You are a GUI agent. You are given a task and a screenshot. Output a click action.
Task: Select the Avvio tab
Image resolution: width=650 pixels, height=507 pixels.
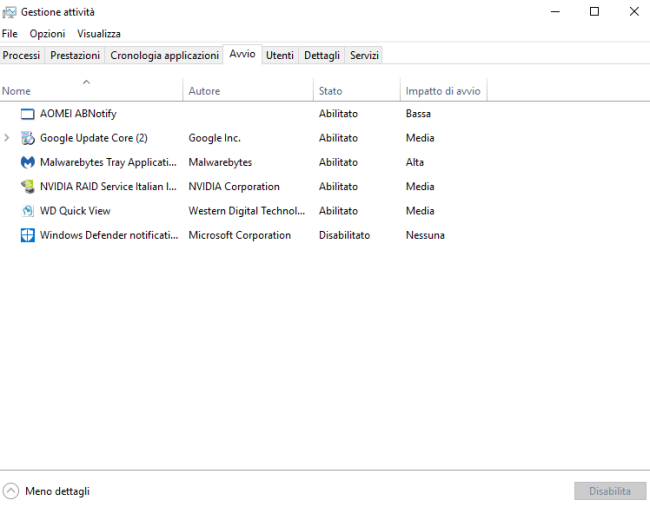(x=243, y=54)
